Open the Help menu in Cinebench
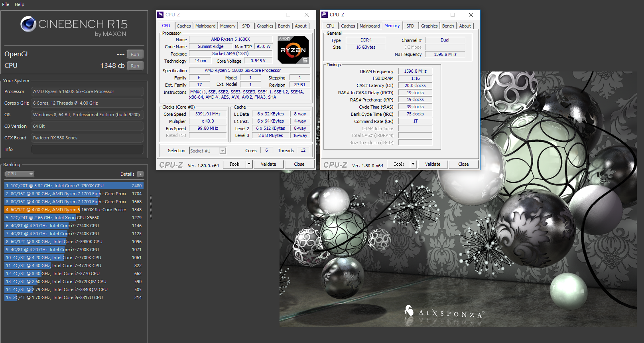The height and width of the screenshot is (343, 644). pyautogui.click(x=20, y=4)
